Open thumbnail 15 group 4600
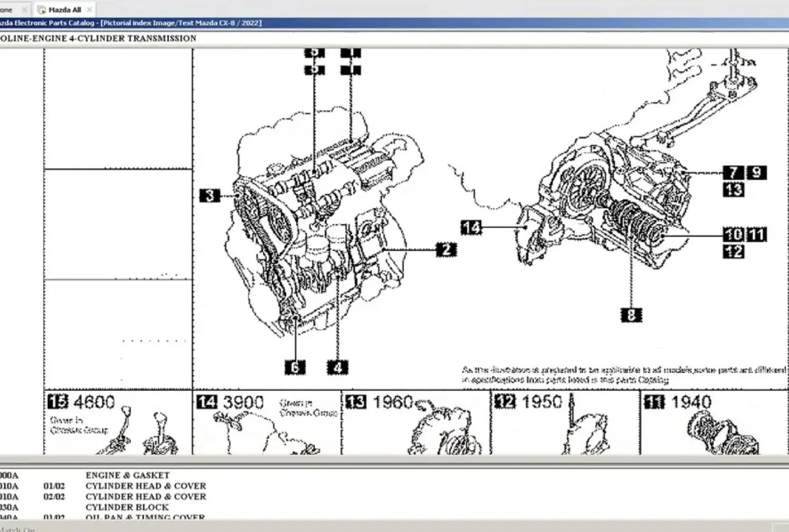Screen dimensions: 789x532 [118, 423]
